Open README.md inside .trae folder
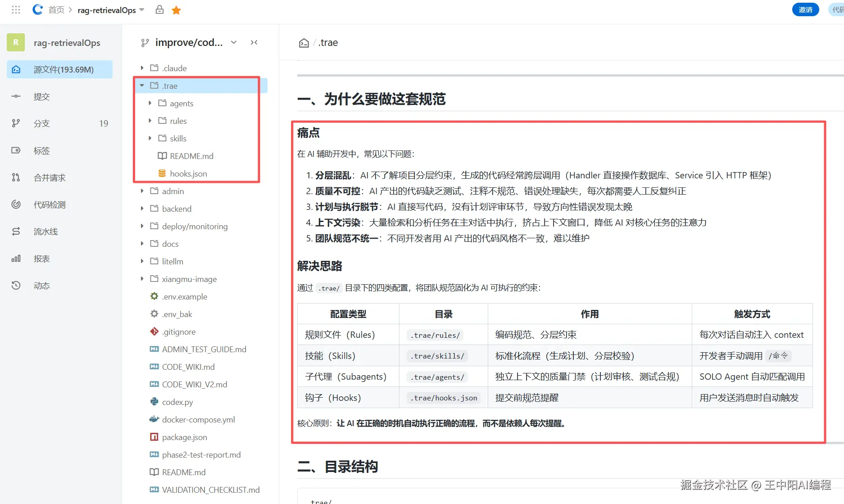This screenshot has height=504, width=844. (191, 156)
